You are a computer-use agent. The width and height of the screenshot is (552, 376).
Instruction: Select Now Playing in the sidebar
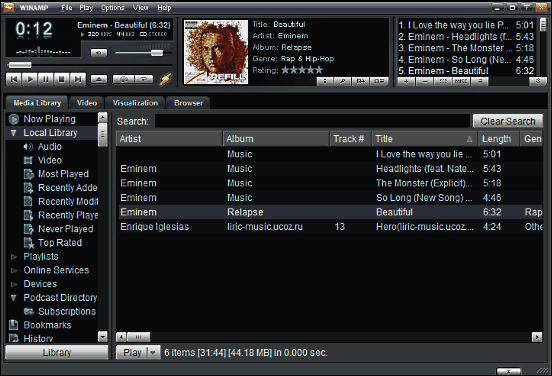pos(49,119)
